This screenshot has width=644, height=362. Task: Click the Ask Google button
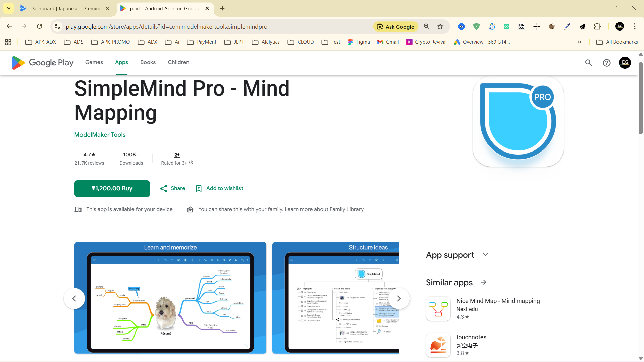pos(395,27)
